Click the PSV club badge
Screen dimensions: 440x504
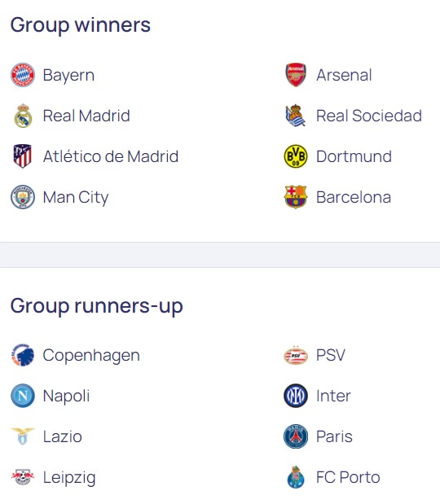pyautogui.click(x=296, y=355)
